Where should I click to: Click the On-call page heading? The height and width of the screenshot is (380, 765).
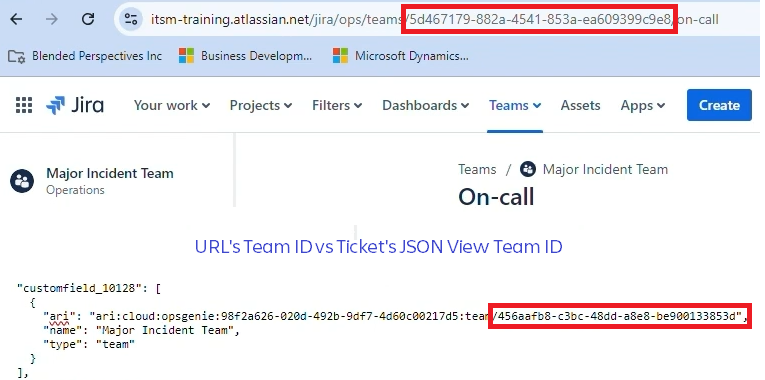point(496,197)
